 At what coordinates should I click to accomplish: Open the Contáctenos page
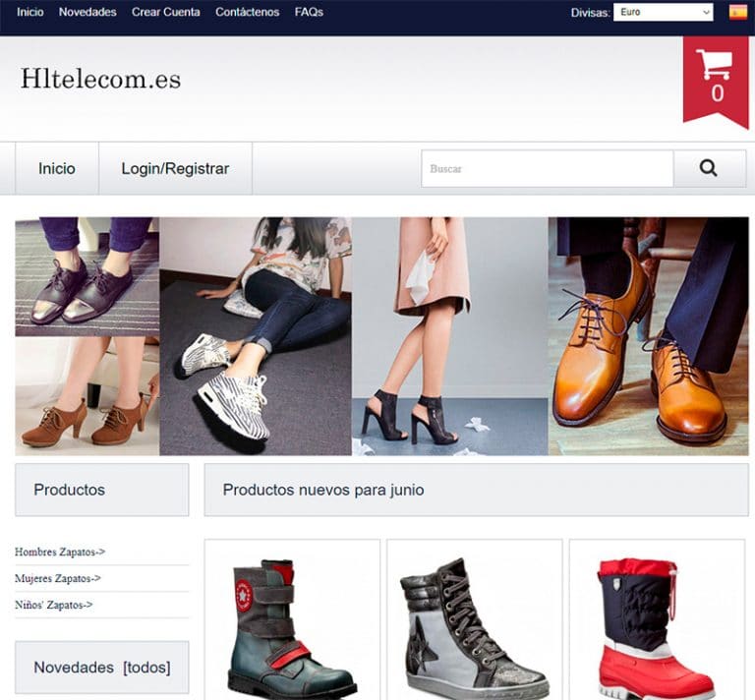point(247,12)
